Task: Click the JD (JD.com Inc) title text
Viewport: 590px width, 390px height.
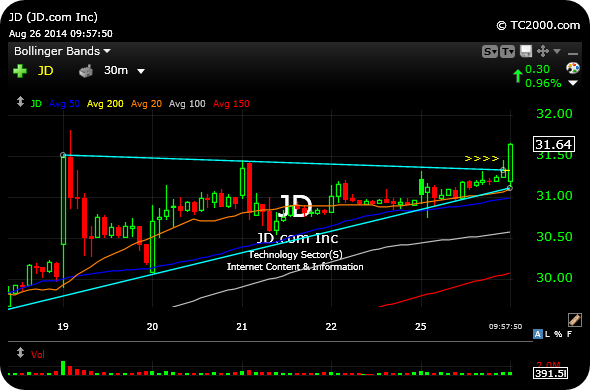Action: [x=53, y=17]
